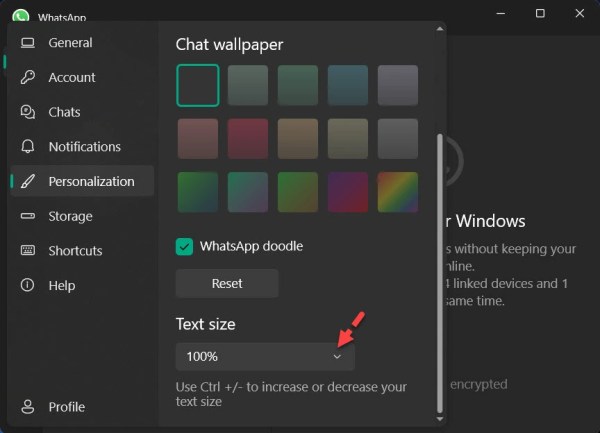Click the 'Use Ctrl +/-' hint text
600x433 pixels.
291,394
